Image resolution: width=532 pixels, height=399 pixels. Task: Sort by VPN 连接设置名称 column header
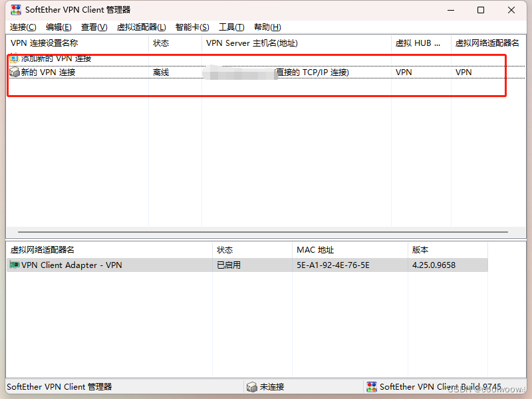click(77, 43)
